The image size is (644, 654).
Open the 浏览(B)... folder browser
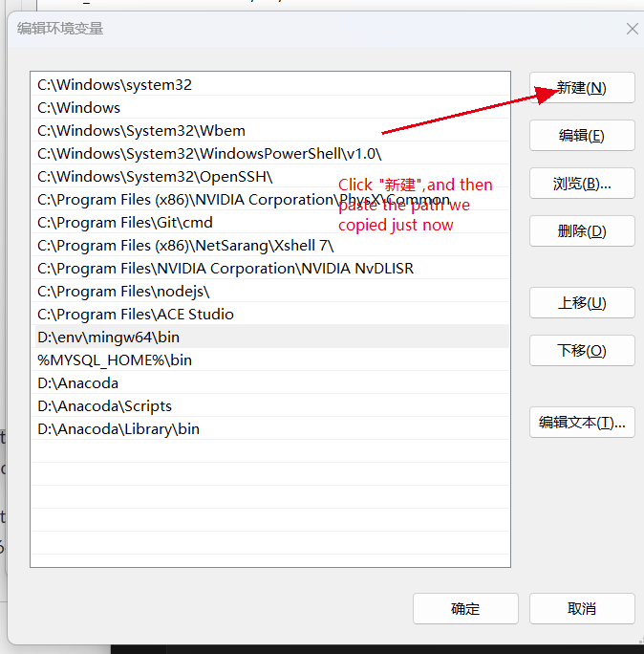[582, 184]
